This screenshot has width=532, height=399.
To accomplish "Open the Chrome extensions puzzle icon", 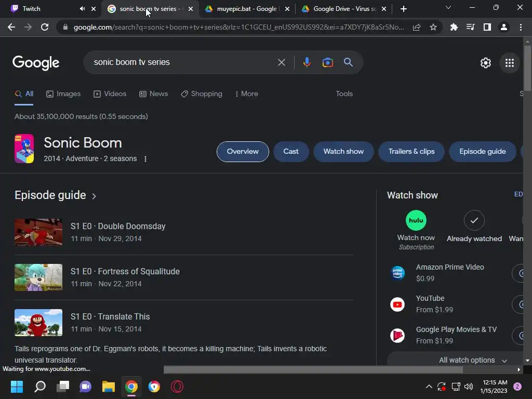I will 454,27.
